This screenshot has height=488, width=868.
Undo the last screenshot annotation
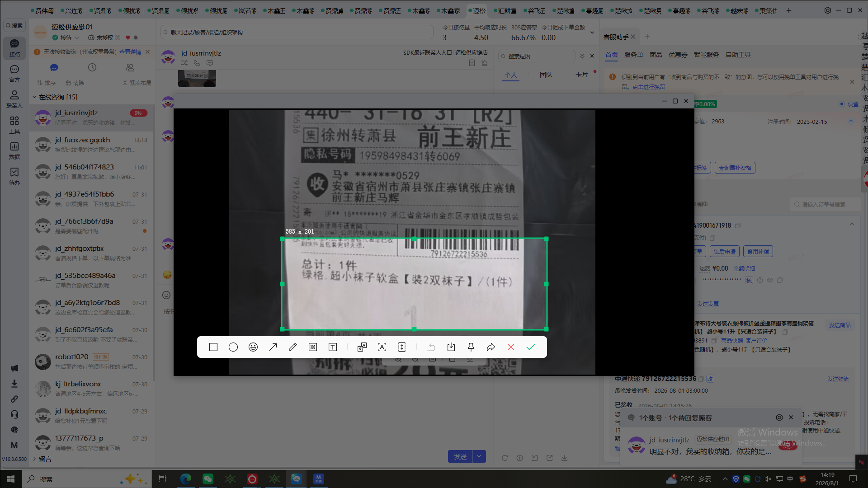tap(431, 347)
